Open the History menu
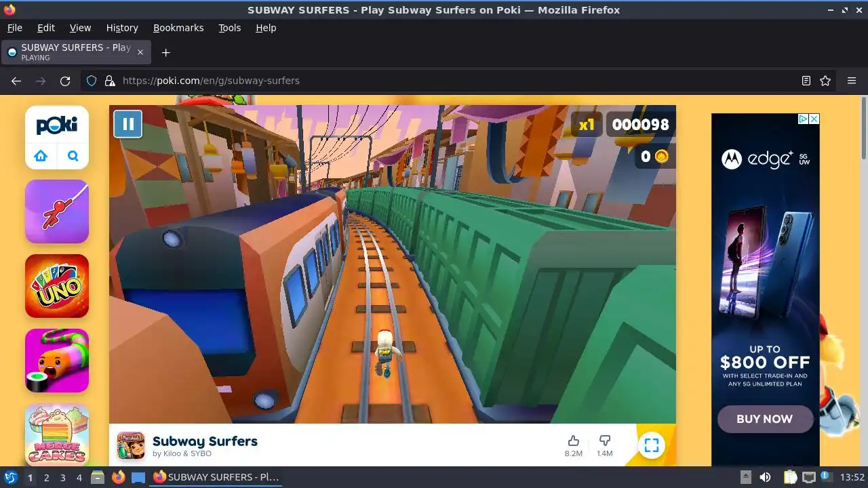Viewport: 868px width, 488px height. [122, 28]
